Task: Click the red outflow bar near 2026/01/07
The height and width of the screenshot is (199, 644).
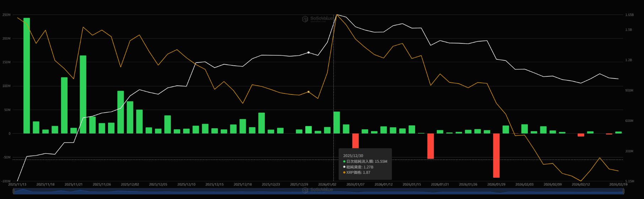Action: click(355, 141)
